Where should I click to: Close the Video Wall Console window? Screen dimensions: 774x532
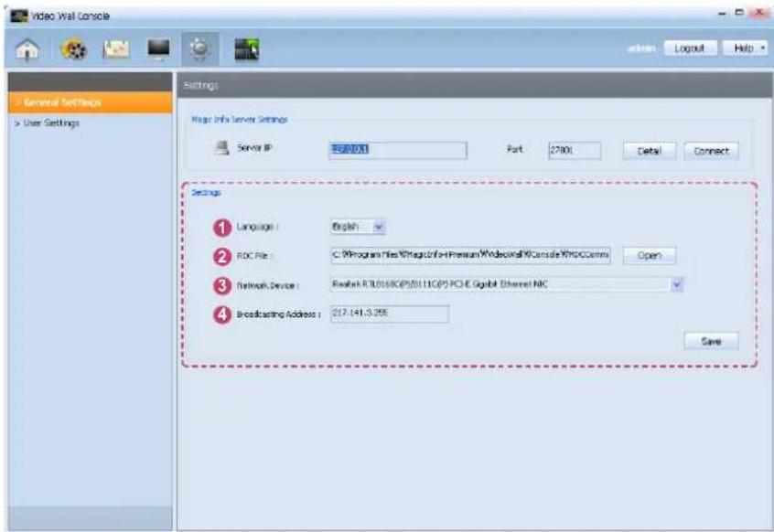[759, 14]
